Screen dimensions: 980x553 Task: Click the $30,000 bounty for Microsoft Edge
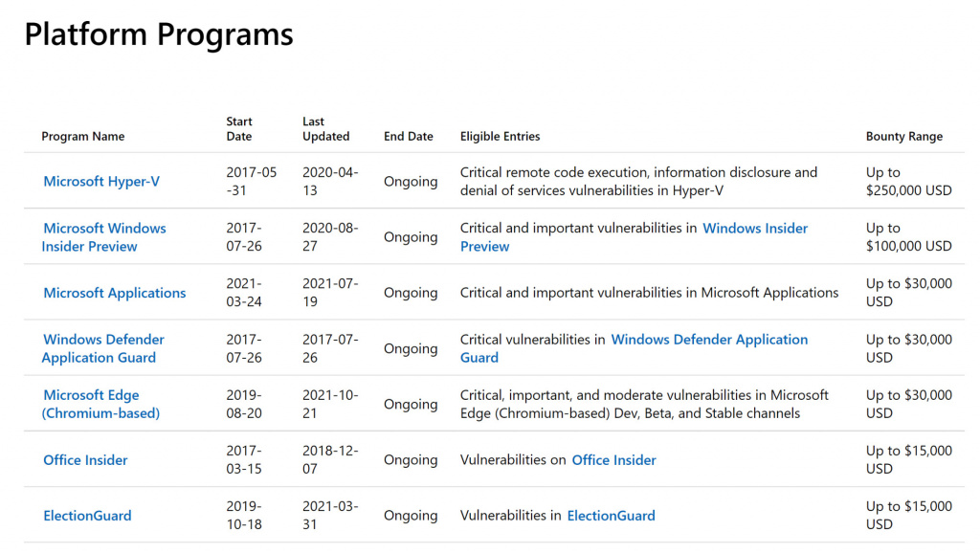pyautogui.click(x=909, y=404)
